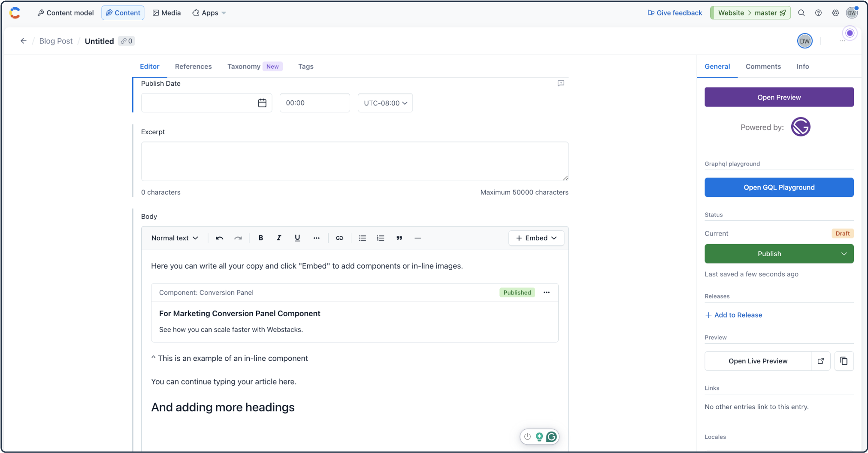This screenshot has height=453, width=868.
Task: Expand the Embed options dropdown
Action: (x=536, y=238)
